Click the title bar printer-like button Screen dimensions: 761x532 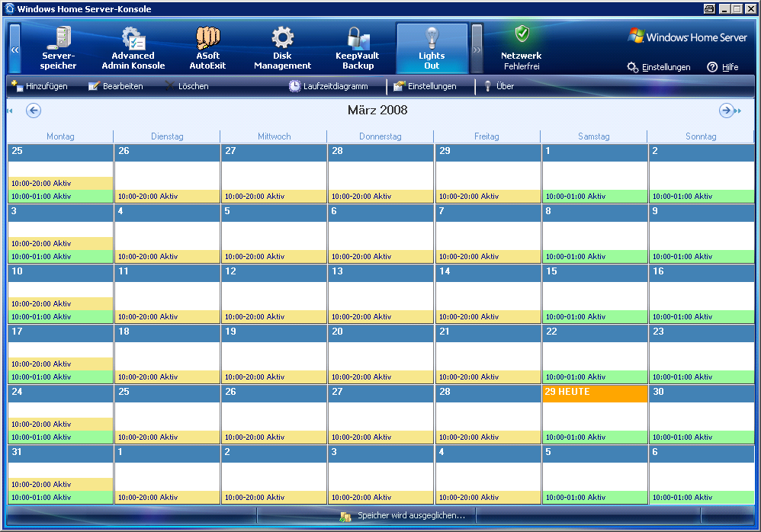pos(709,8)
